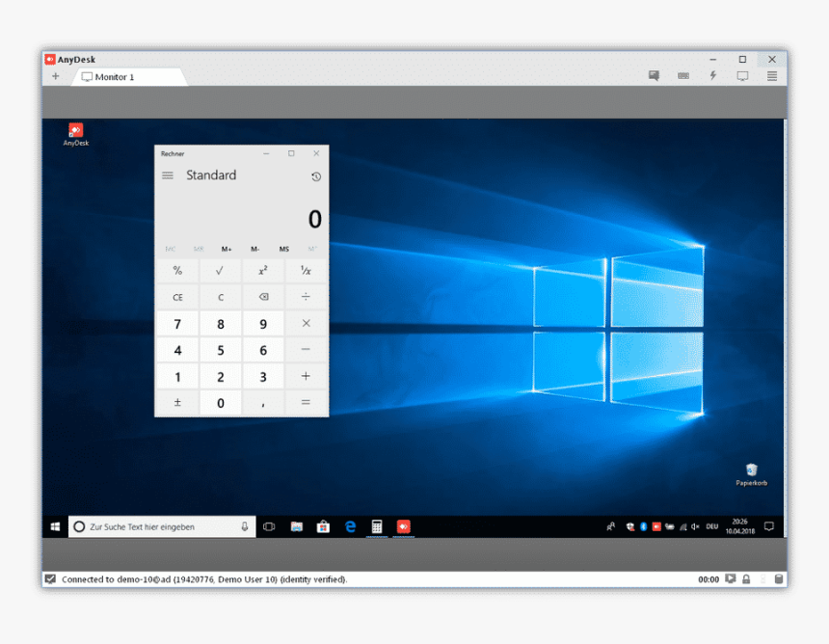Open Microsoft Edge from the taskbar
The width and height of the screenshot is (829, 644).
[351, 527]
